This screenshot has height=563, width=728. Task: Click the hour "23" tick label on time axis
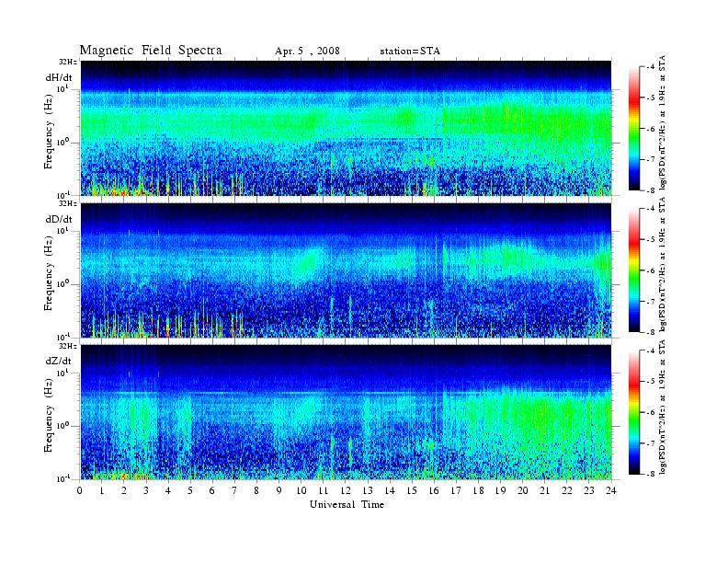click(589, 491)
